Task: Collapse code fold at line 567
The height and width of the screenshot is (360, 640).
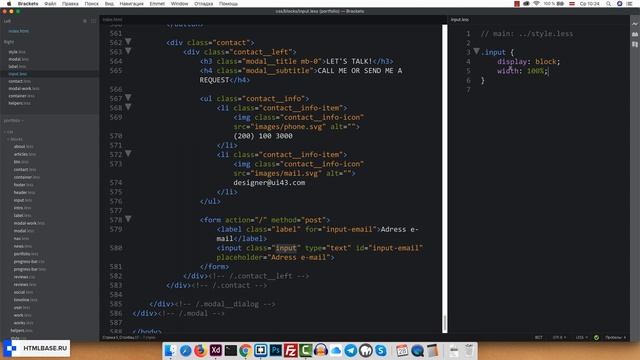Action: [128, 98]
